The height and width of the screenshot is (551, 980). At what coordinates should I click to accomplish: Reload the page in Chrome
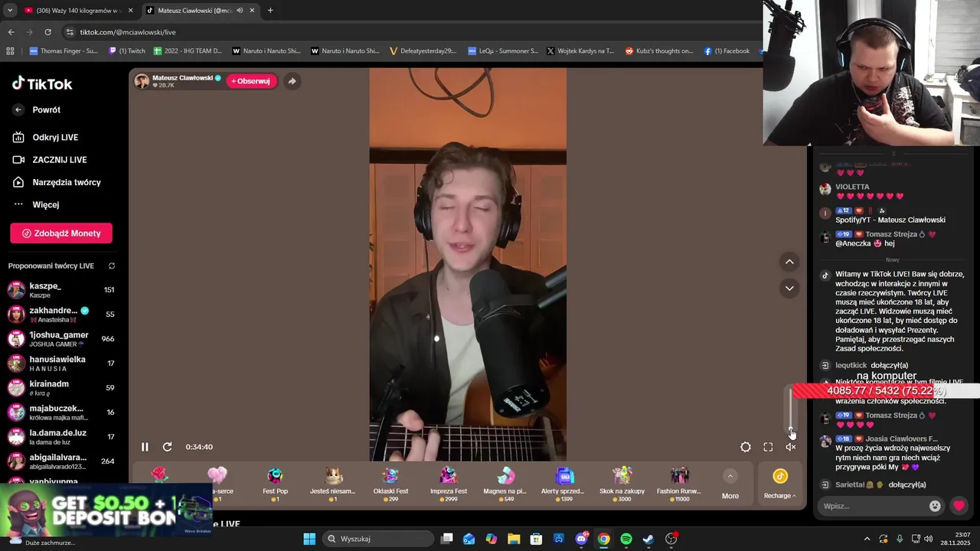coord(47,32)
